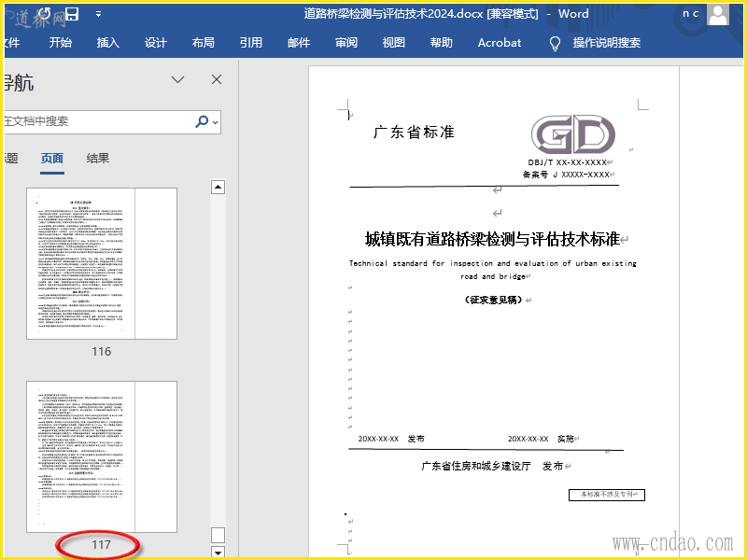Click the title 城镇既有道路桥梁检测与评估技术标准
Image resolution: width=747 pixels, height=560 pixels.
(x=492, y=239)
